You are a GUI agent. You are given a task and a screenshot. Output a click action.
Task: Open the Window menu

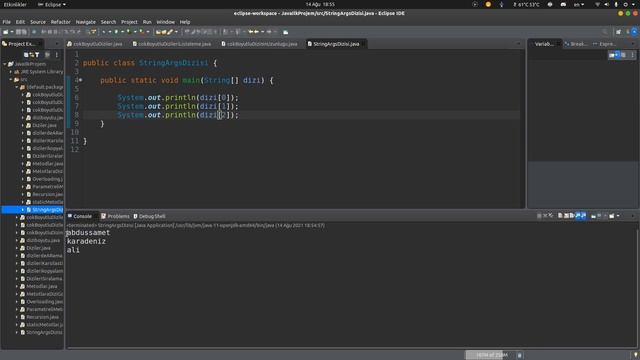[166, 22]
